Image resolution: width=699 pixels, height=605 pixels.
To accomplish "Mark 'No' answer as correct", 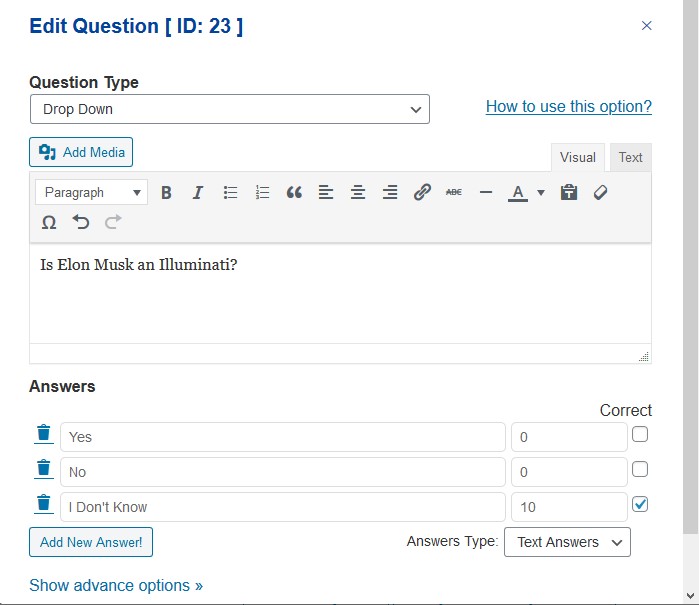I will click(640, 469).
